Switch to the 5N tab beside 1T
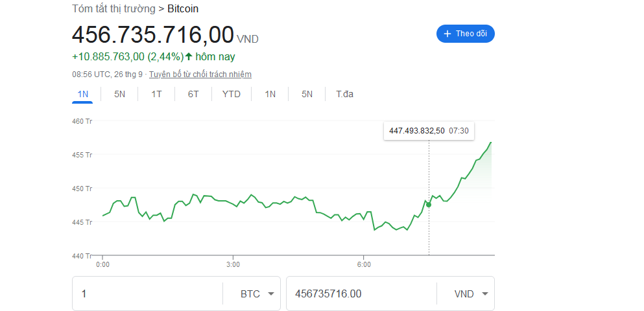Viewport: 644px width, 311px height. point(120,95)
